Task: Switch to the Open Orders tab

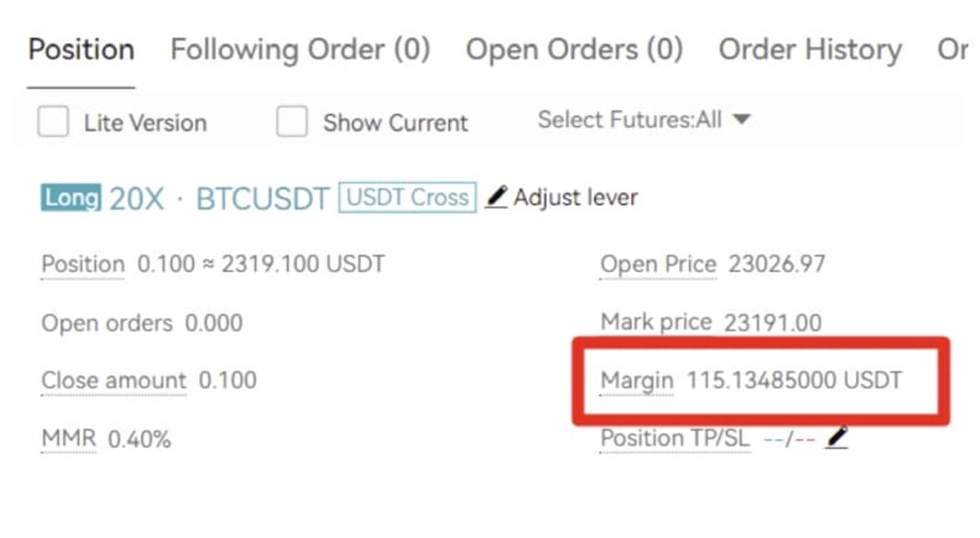Action: point(574,50)
